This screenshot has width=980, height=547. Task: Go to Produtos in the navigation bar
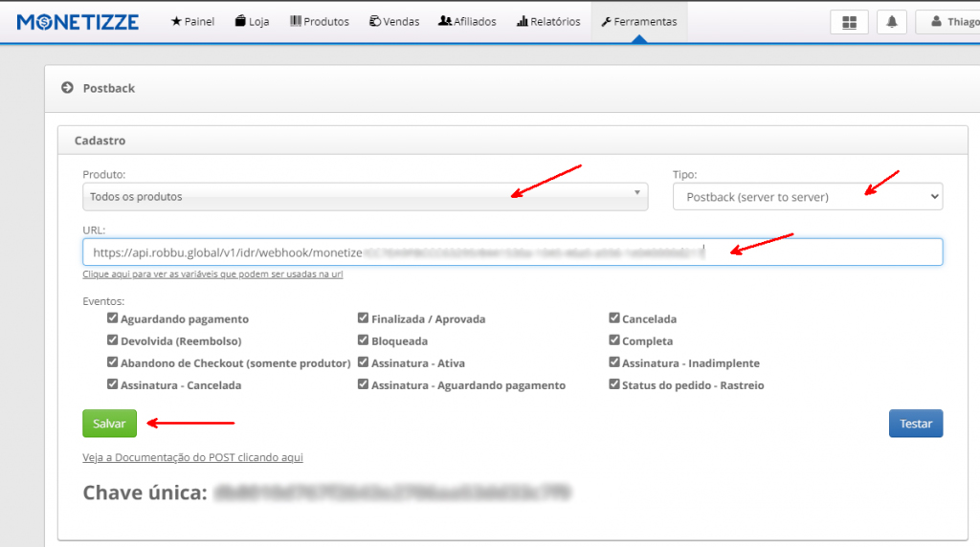click(x=320, y=22)
